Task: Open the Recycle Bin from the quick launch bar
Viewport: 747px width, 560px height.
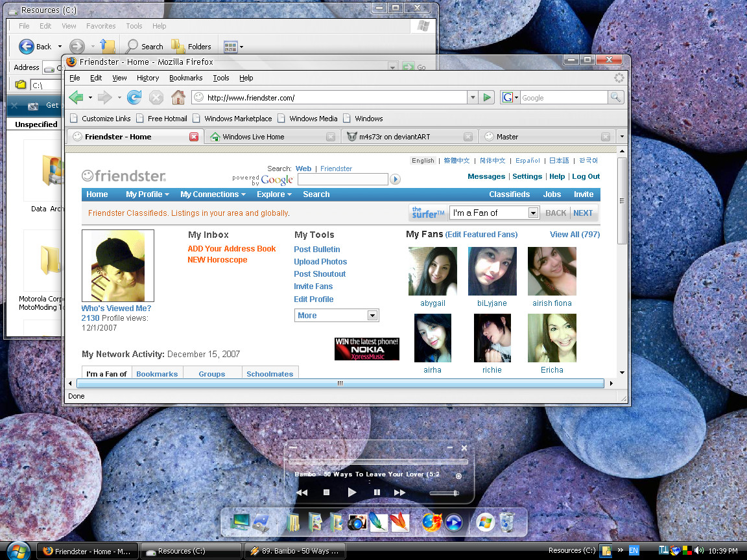Action: point(506,522)
